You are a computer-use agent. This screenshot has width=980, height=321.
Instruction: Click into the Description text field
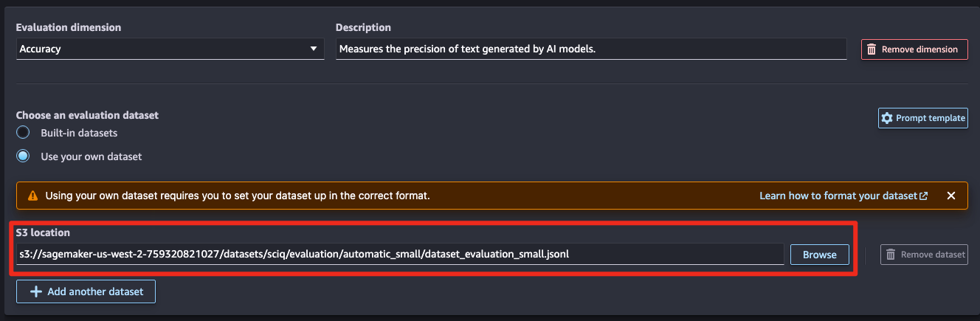tap(591, 49)
